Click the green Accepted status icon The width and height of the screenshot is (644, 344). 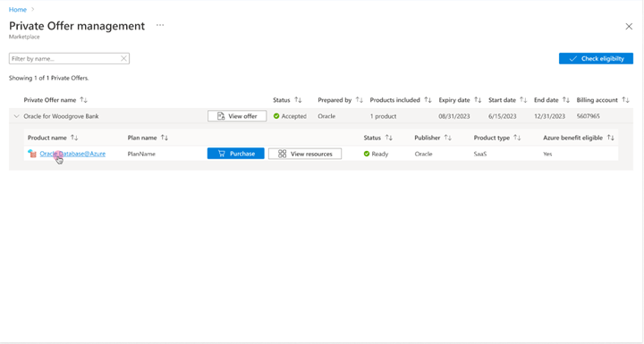(x=276, y=116)
